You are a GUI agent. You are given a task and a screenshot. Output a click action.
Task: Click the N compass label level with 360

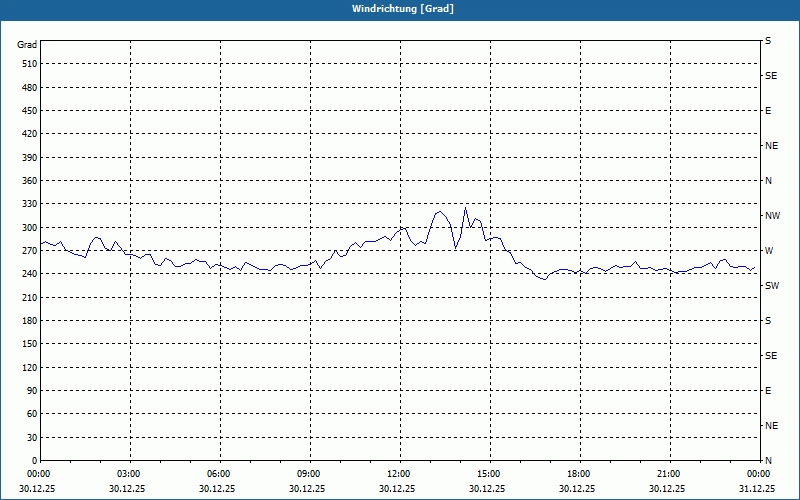(x=768, y=181)
